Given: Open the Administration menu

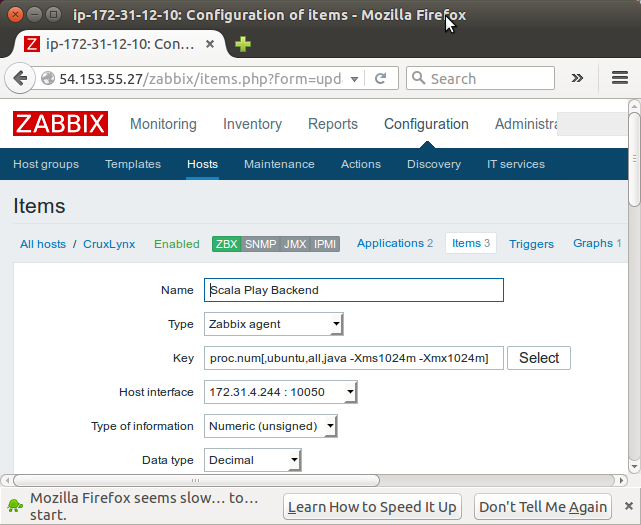Looking at the screenshot, I should point(526,124).
